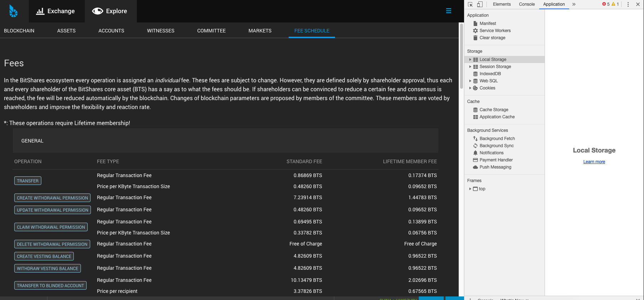Click the Web SQL database icon
This screenshot has width=644, height=300.
[x=475, y=81]
